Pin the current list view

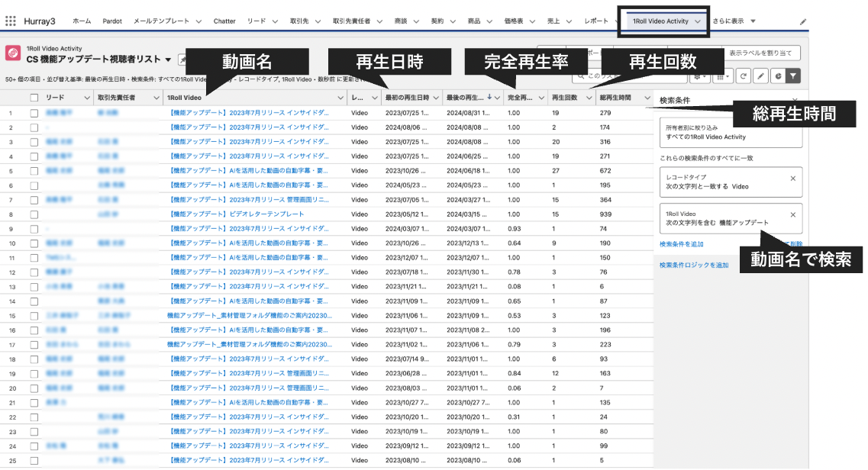pyautogui.click(x=182, y=59)
